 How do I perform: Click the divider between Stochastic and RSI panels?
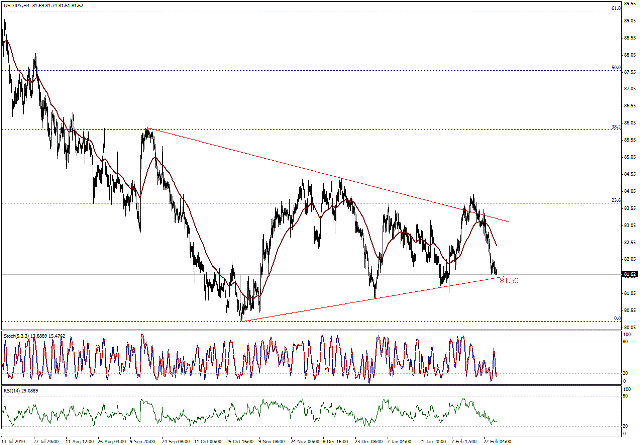[x=300, y=386]
